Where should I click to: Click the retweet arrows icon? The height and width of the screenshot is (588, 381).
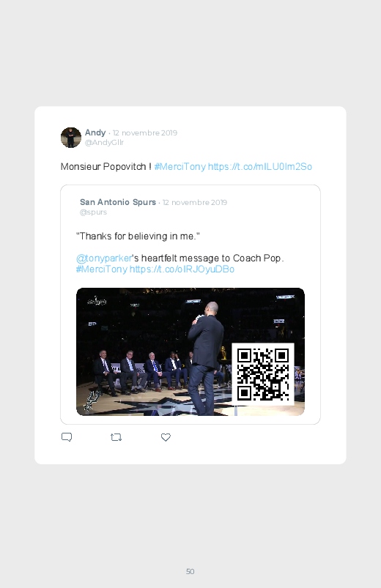[116, 437]
